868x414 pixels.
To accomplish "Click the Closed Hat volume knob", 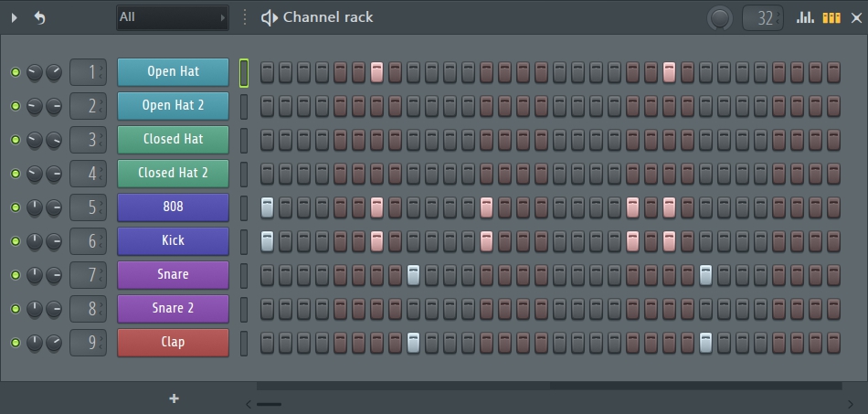I will pos(54,140).
